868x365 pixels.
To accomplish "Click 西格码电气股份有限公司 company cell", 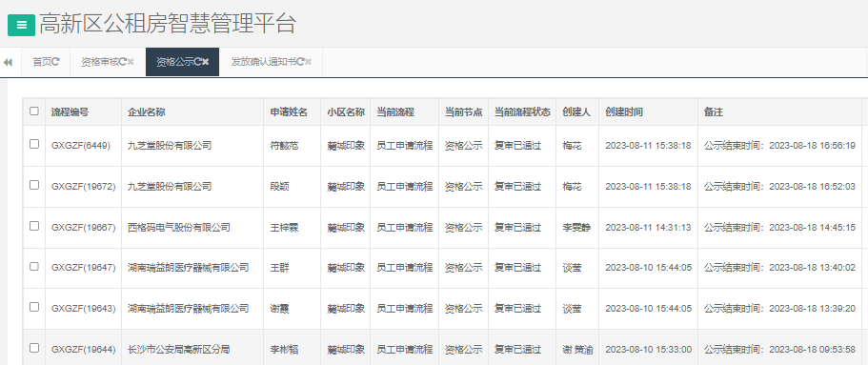I will (179, 227).
